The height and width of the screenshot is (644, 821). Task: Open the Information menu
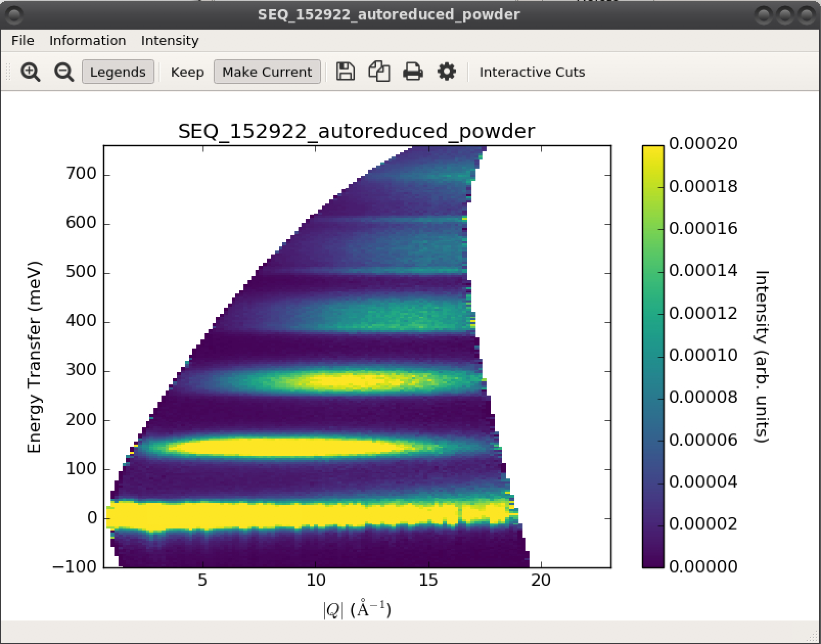tap(87, 40)
